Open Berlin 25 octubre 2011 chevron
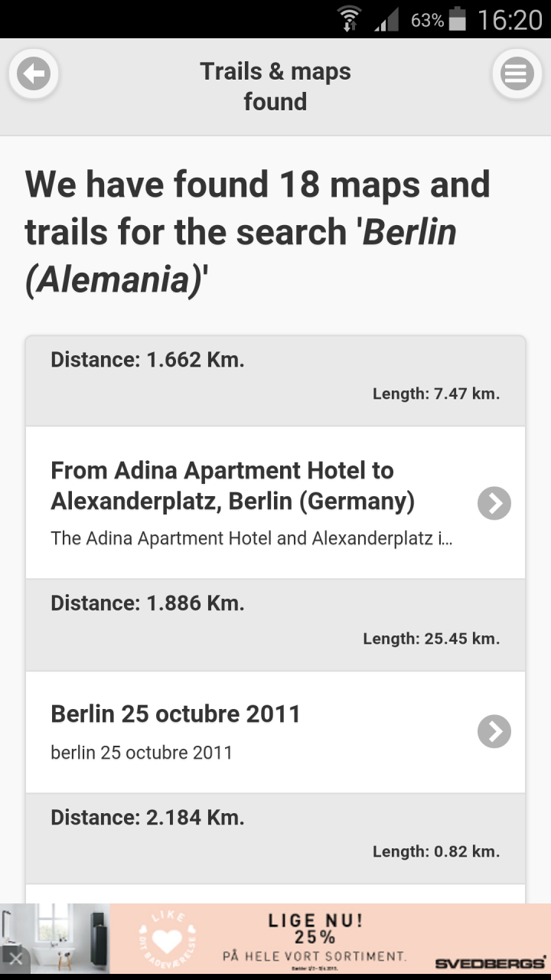Image resolution: width=551 pixels, height=980 pixels. (x=494, y=731)
